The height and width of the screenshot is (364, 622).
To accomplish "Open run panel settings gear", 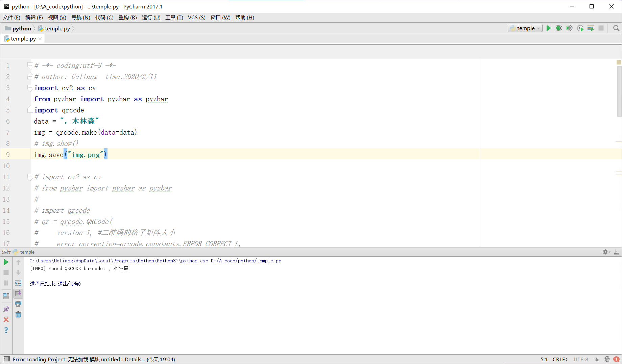I will (x=605, y=252).
